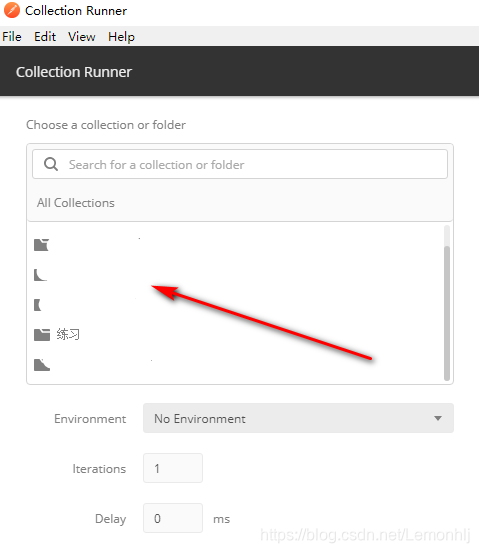Click the Delay label

[x=110, y=519]
